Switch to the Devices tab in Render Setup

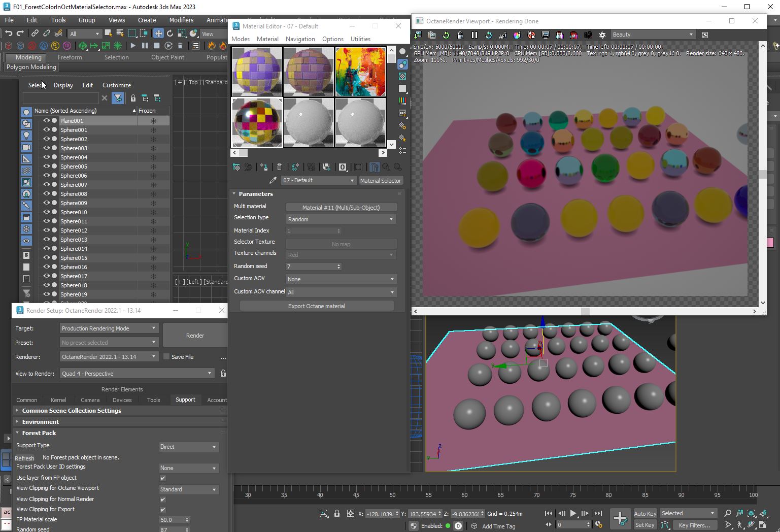click(x=122, y=400)
